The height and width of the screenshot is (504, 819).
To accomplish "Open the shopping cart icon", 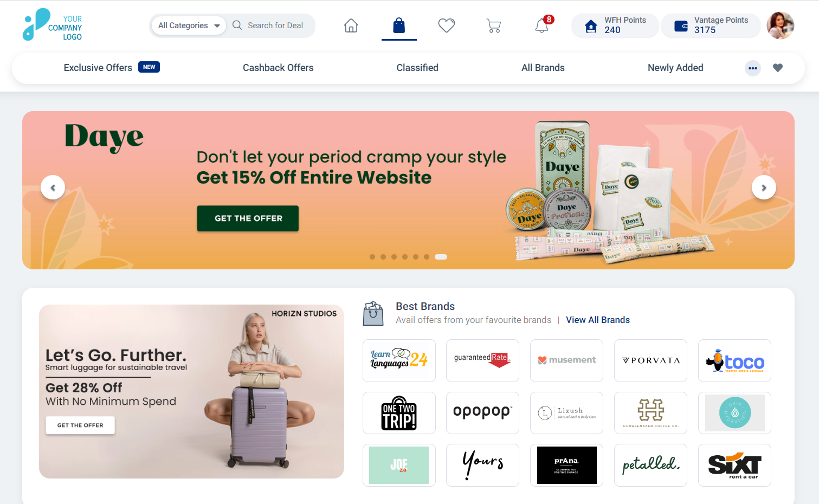I will point(494,26).
